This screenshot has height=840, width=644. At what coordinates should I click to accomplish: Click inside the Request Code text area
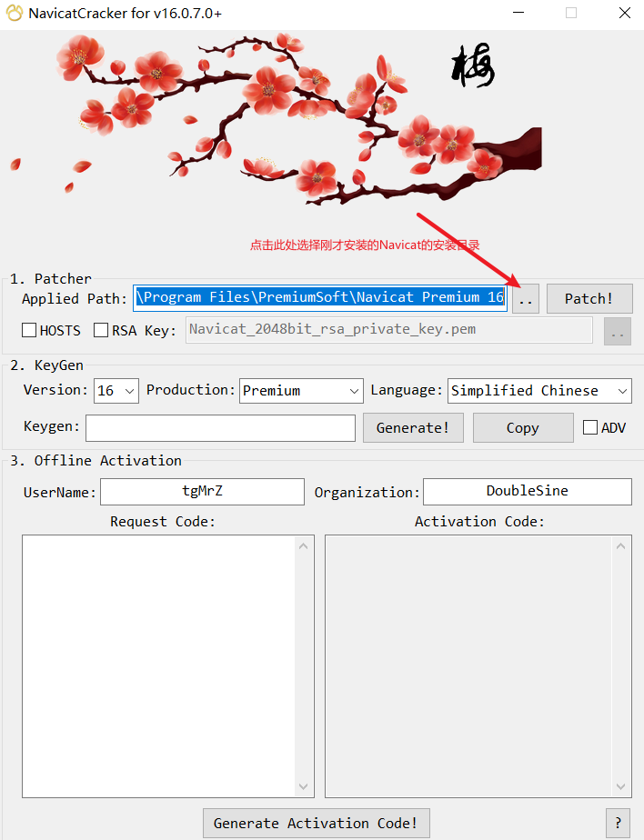pyautogui.click(x=159, y=664)
